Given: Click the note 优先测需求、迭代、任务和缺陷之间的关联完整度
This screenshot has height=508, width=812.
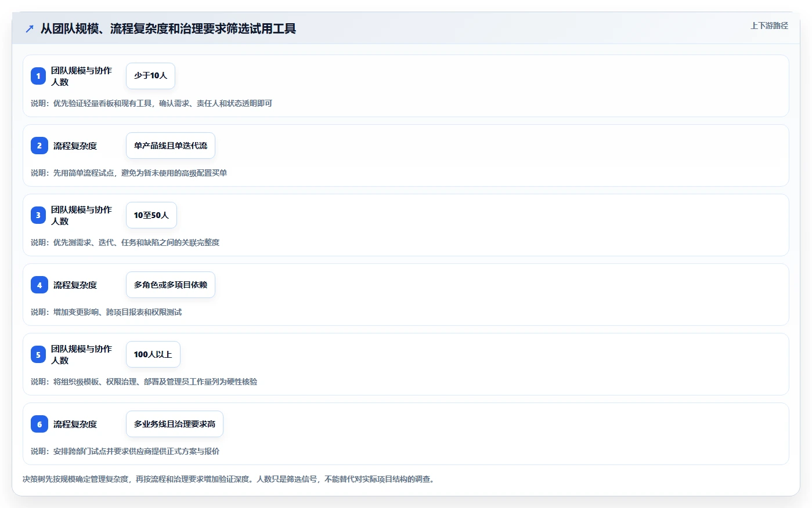Looking at the screenshot, I should 136,242.
